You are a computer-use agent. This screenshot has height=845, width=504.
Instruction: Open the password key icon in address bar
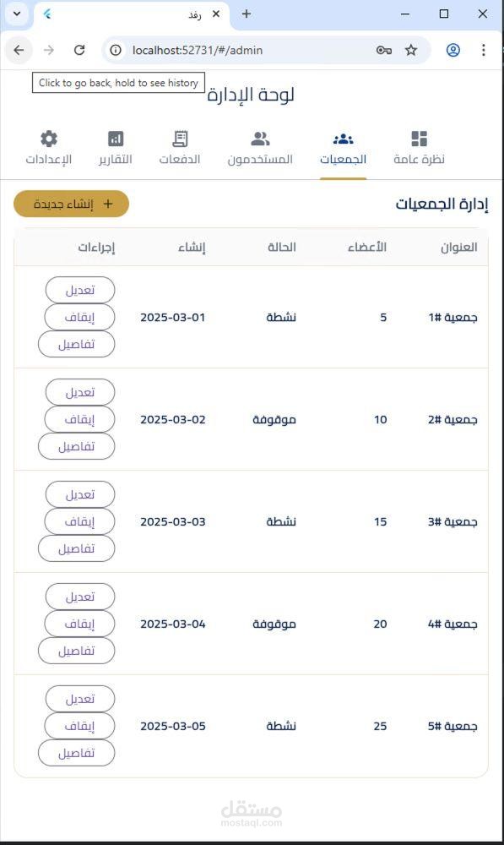coord(384,50)
